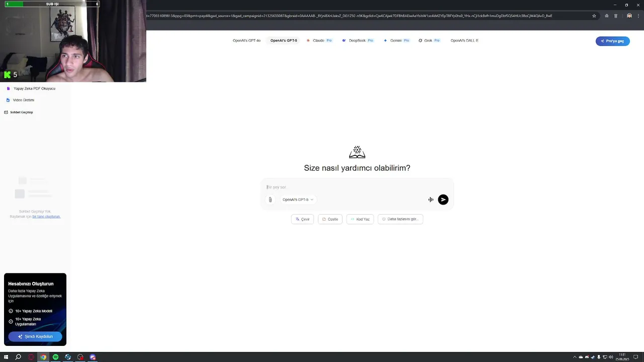The image size is (644, 362).
Task: Open the Steam tray icon
Action: tap(593, 357)
